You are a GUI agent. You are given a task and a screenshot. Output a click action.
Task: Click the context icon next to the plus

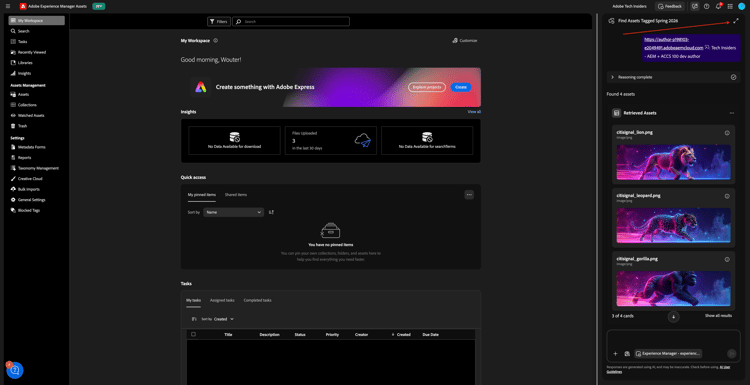[x=627, y=354]
